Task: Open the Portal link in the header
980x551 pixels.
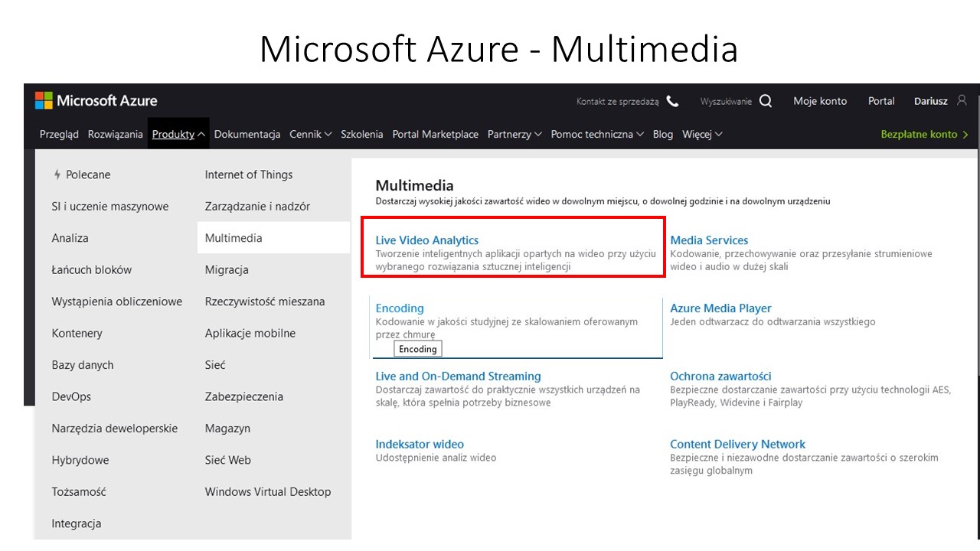Action: (x=881, y=101)
